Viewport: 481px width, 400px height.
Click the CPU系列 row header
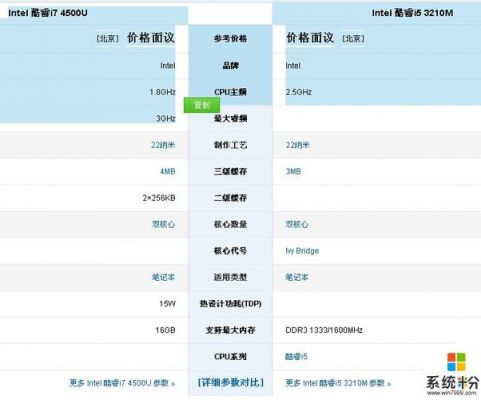pyautogui.click(x=230, y=357)
